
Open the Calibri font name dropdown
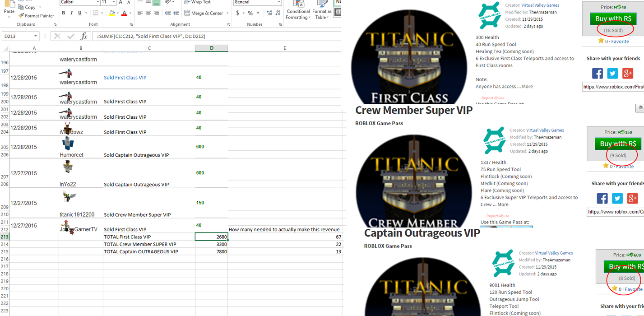pyautogui.click(x=97, y=2)
